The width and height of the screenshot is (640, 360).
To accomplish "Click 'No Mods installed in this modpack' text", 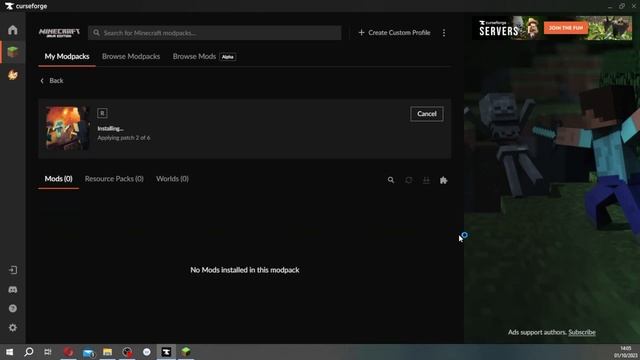I will coord(244,270).
